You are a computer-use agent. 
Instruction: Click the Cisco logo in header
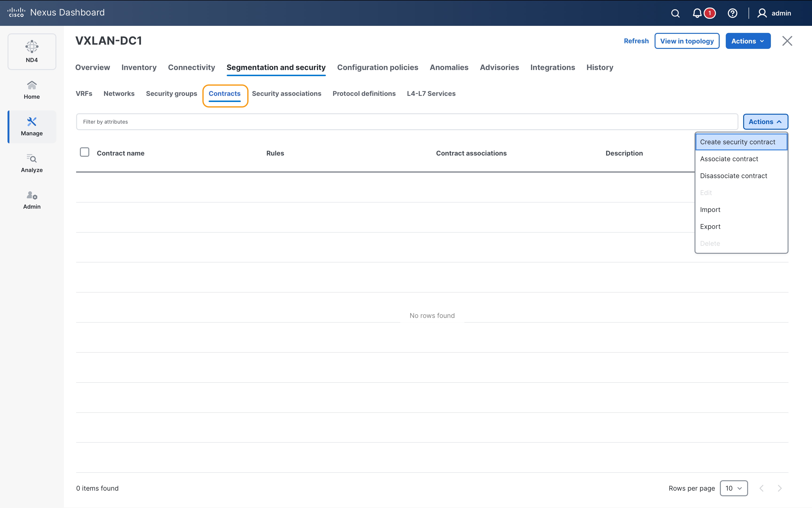pyautogui.click(x=16, y=12)
